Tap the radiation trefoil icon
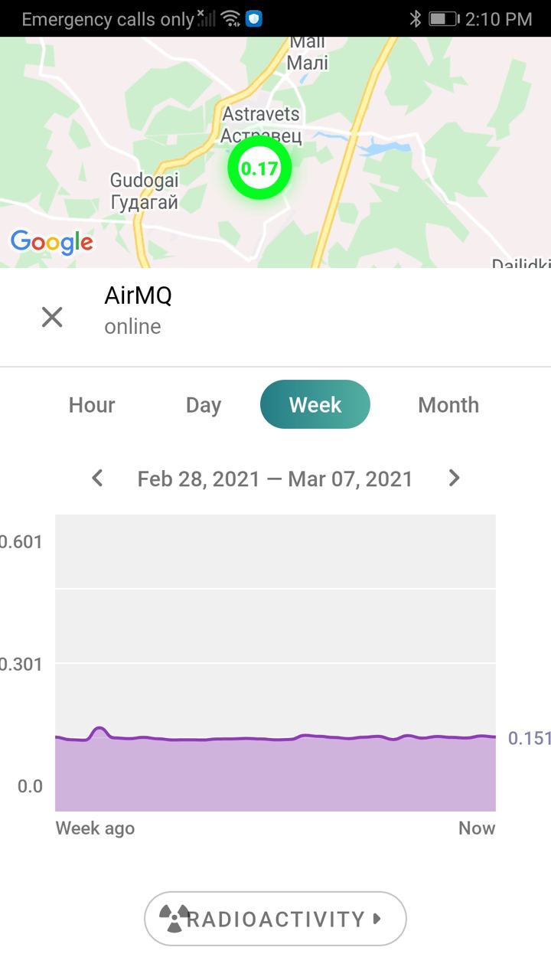Image resolution: width=551 pixels, height=980 pixels. click(174, 918)
